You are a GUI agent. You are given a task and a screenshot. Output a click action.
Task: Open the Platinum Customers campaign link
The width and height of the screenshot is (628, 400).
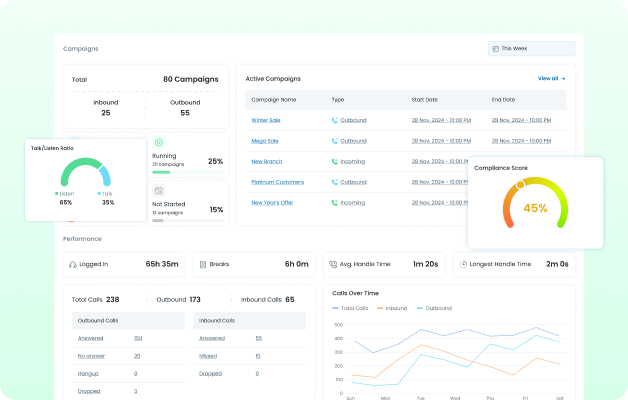tap(278, 182)
